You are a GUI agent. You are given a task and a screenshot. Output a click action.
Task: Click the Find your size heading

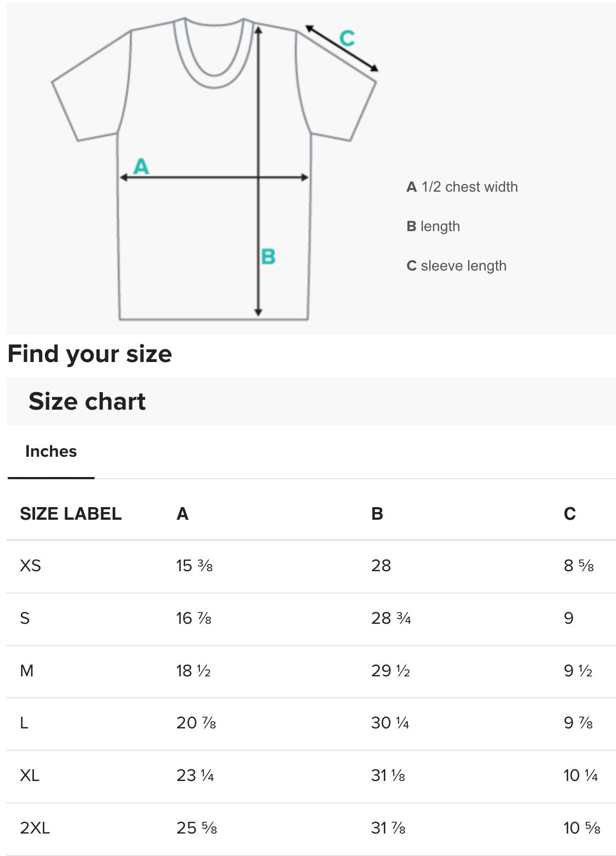(90, 354)
